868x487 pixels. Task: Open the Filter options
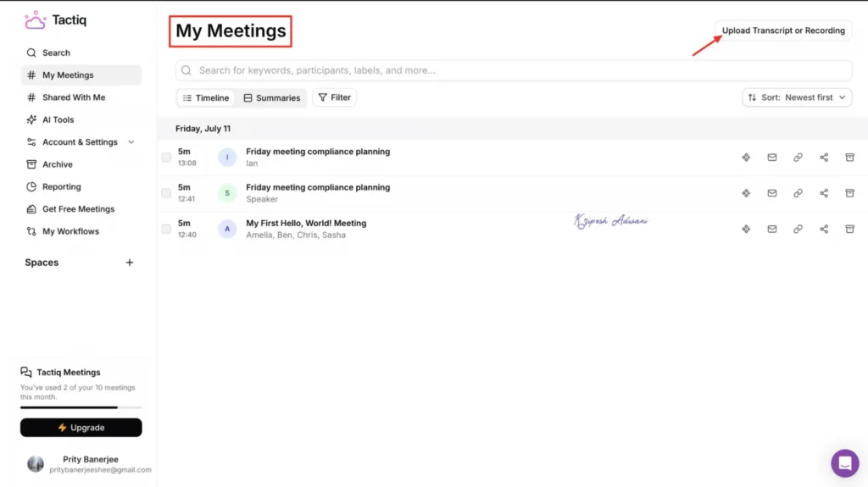pos(334,97)
